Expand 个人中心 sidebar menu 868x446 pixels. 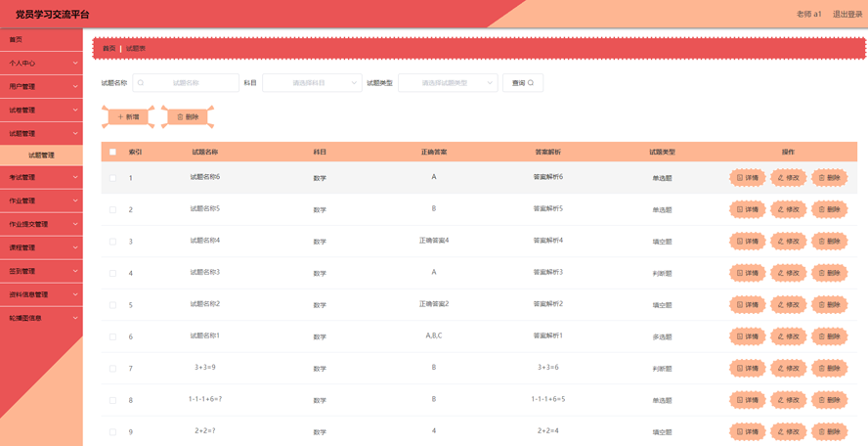point(41,64)
